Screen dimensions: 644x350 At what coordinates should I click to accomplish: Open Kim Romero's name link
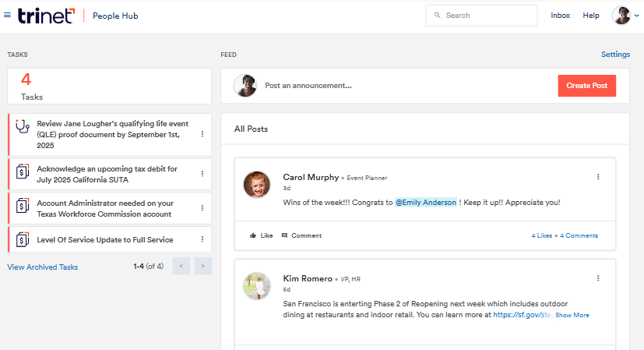coord(308,278)
